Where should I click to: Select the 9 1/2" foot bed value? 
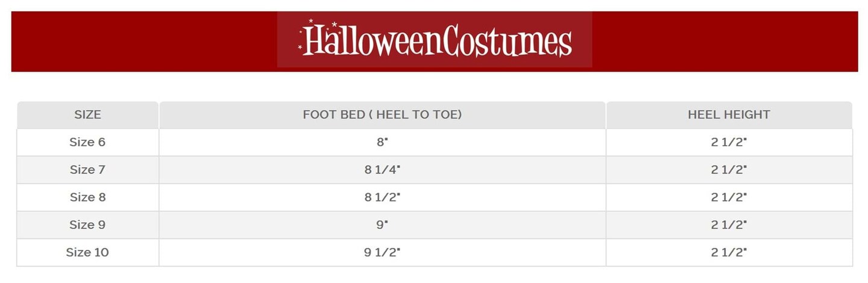click(382, 252)
